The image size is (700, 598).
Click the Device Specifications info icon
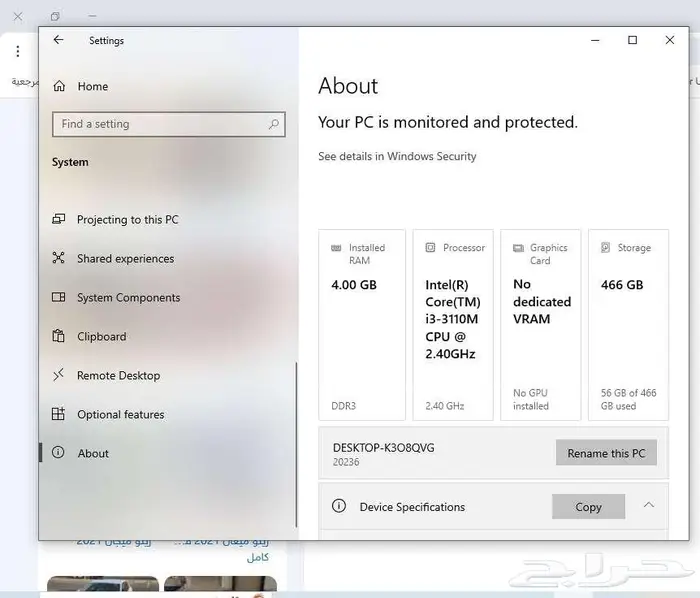point(339,507)
